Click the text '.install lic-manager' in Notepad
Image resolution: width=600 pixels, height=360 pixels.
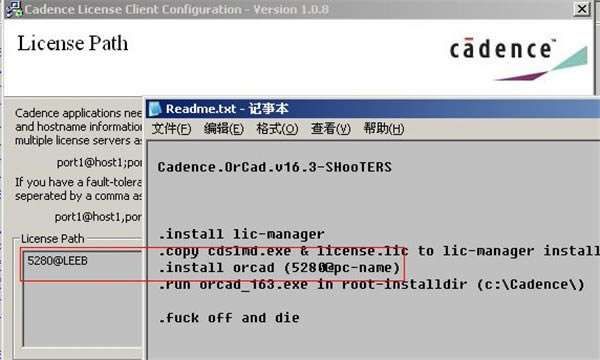click(x=241, y=234)
